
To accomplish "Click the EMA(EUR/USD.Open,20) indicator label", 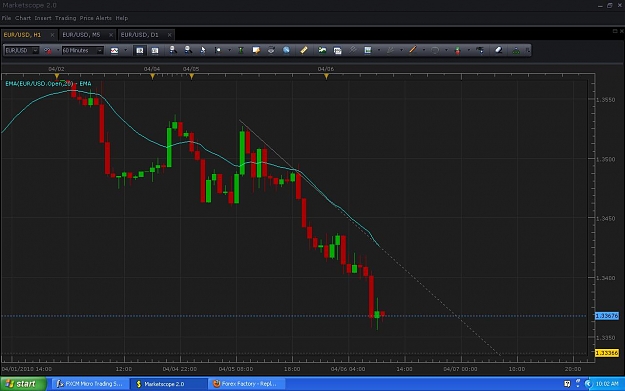I will [48, 84].
